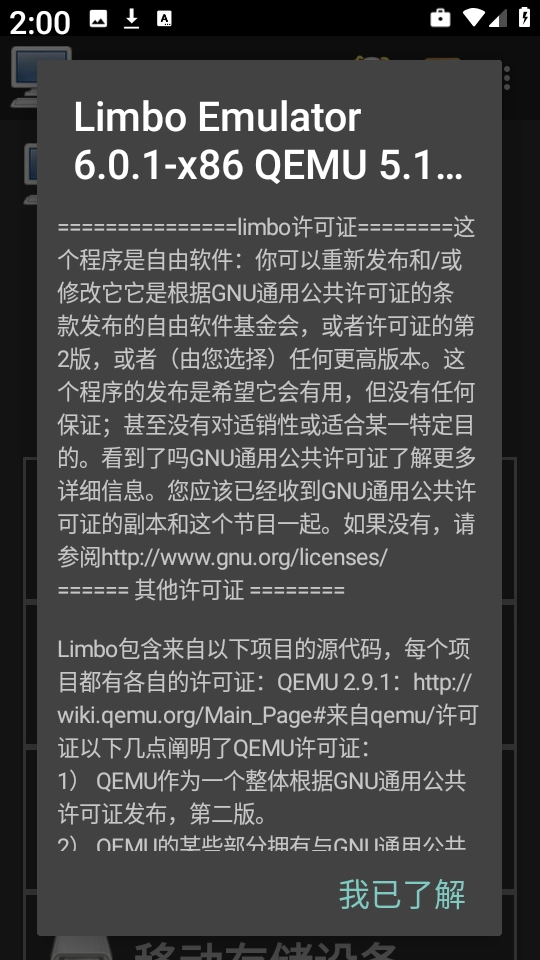
Task: Tap the cellular signal strength icon
Action: tap(498, 18)
